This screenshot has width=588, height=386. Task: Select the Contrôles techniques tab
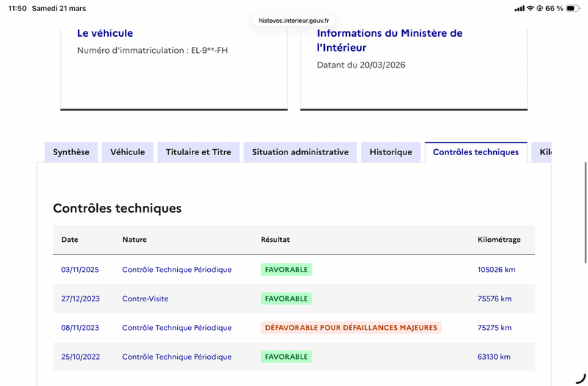tap(476, 152)
